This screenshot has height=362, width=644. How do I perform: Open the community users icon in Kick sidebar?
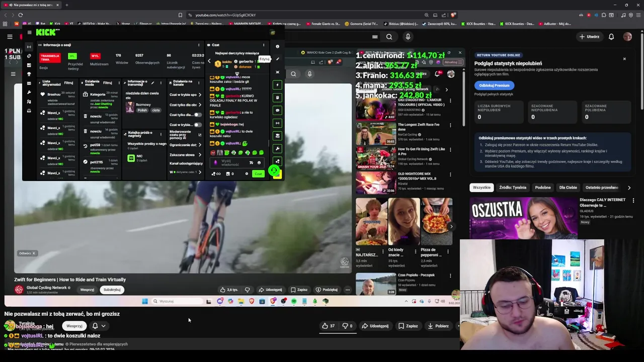click(29, 102)
